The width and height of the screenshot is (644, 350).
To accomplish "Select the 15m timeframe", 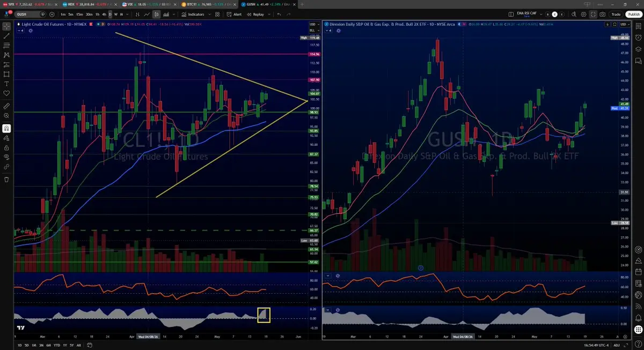I will click(80, 14).
